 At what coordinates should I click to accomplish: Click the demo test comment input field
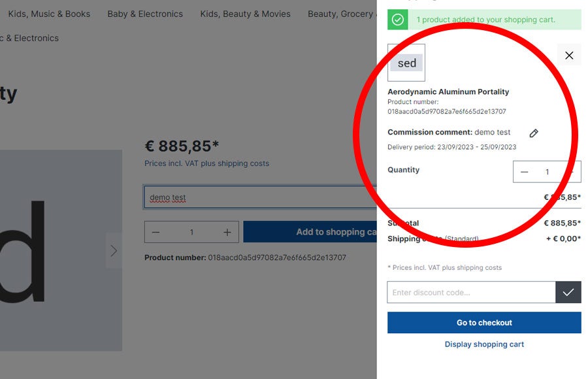click(261, 197)
